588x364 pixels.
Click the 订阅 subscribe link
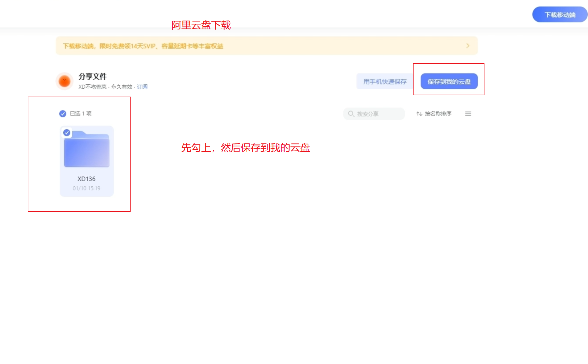click(142, 87)
